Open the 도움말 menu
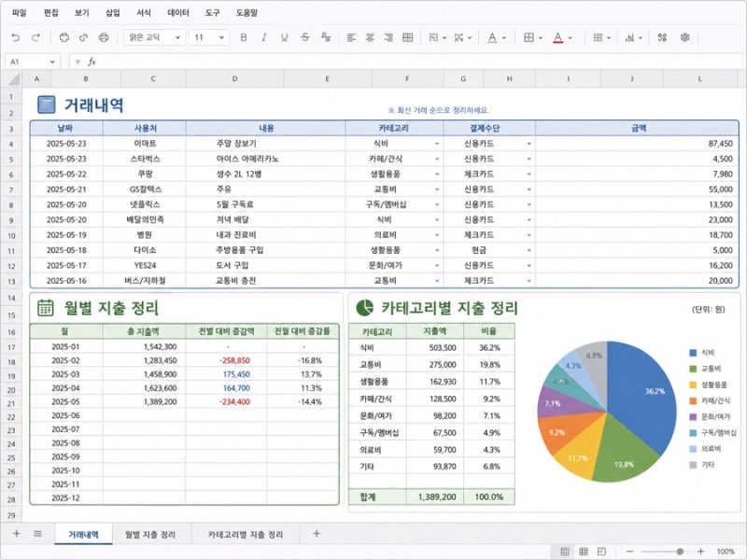The height and width of the screenshot is (560, 747). pos(247,13)
